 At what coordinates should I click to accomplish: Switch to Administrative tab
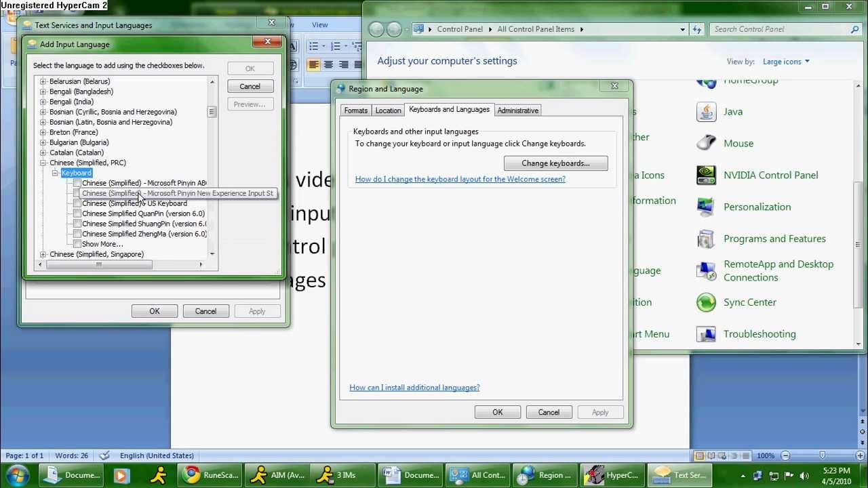[x=517, y=110]
